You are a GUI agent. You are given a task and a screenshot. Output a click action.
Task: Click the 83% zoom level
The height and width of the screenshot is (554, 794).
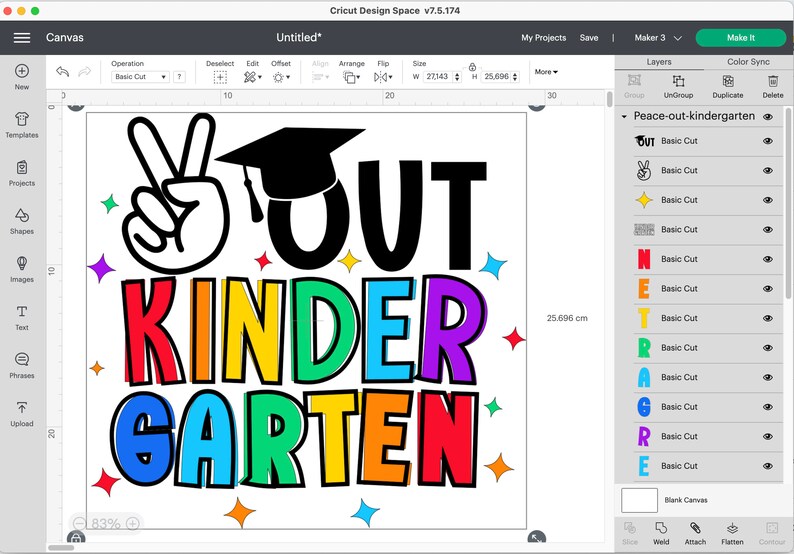106,523
